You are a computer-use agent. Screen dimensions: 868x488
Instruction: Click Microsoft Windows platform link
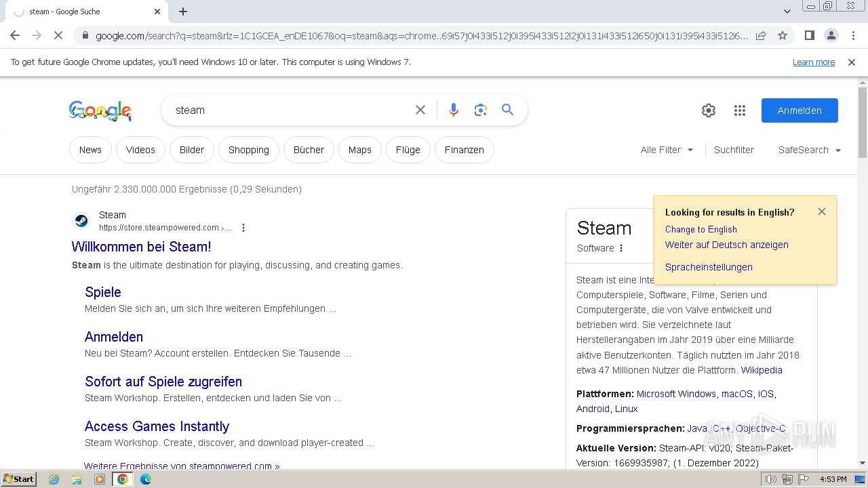pos(676,394)
